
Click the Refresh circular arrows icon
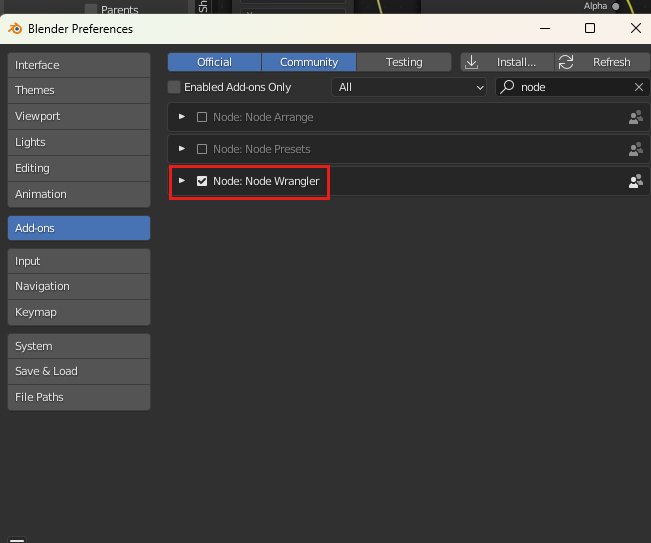565,62
